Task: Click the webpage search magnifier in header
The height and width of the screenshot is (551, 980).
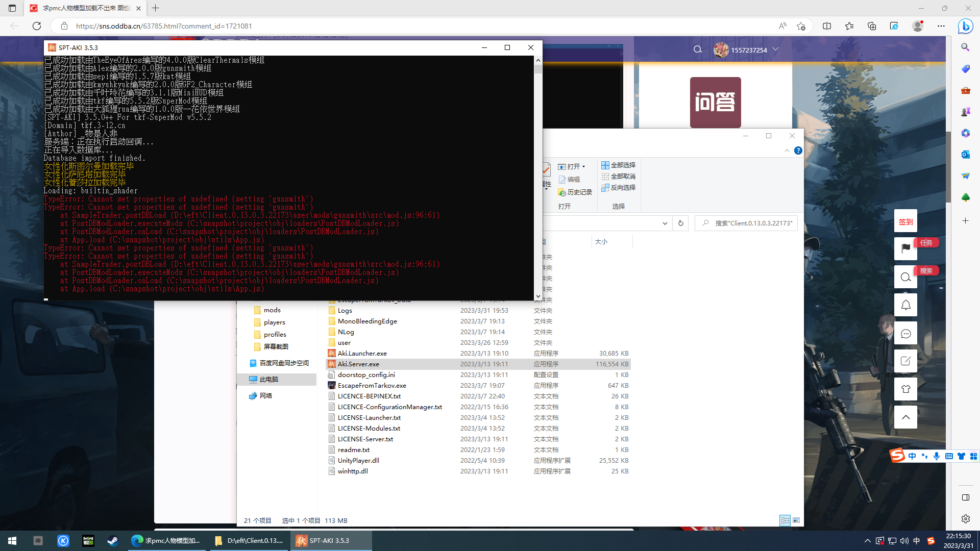Action: (x=698, y=49)
